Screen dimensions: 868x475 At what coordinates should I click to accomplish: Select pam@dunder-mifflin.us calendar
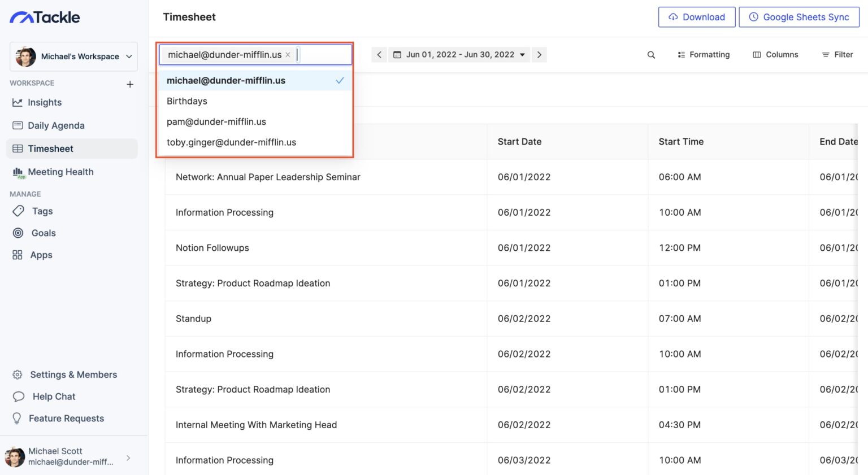click(216, 121)
